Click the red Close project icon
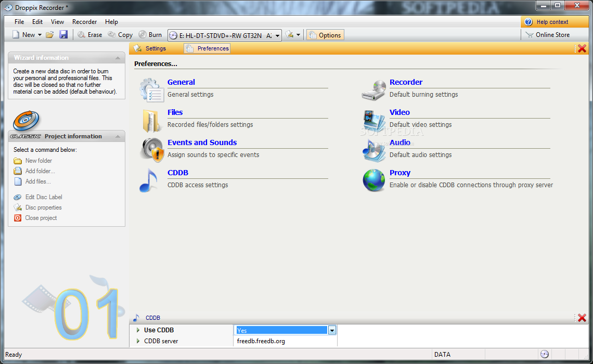593x364 pixels. (18, 218)
